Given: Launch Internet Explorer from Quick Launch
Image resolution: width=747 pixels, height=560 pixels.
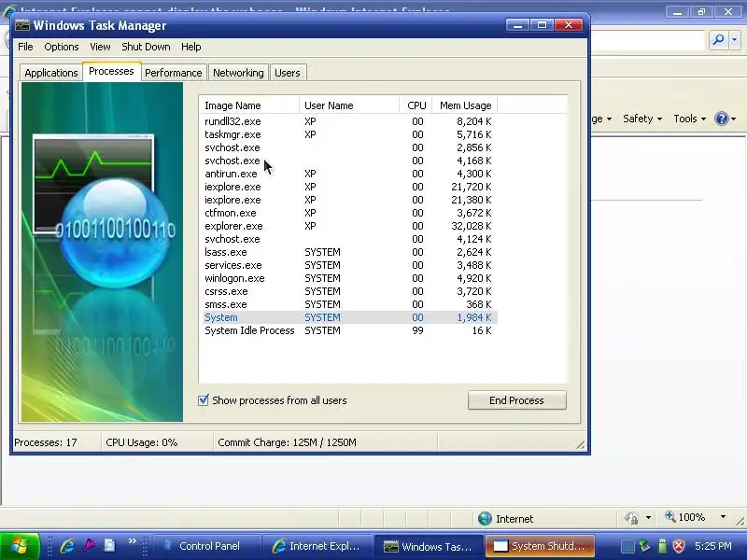Looking at the screenshot, I should tap(67, 546).
